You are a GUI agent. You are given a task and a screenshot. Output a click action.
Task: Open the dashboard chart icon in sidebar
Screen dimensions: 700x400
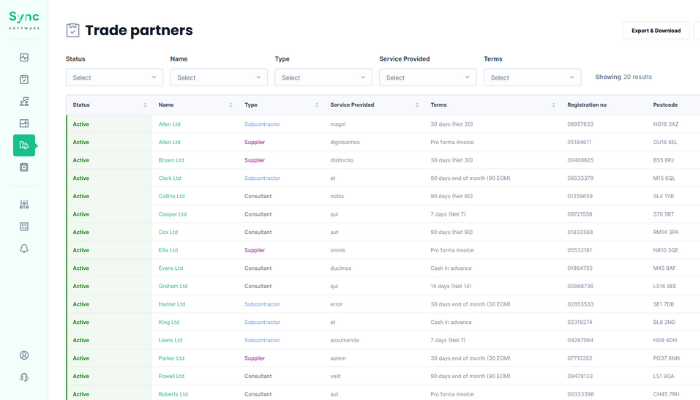click(24, 57)
